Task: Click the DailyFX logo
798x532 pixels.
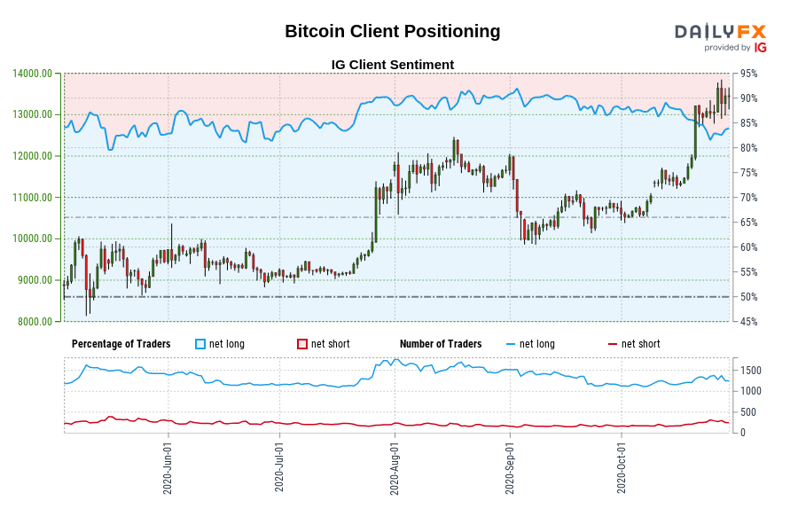Action: click(720, 32)
